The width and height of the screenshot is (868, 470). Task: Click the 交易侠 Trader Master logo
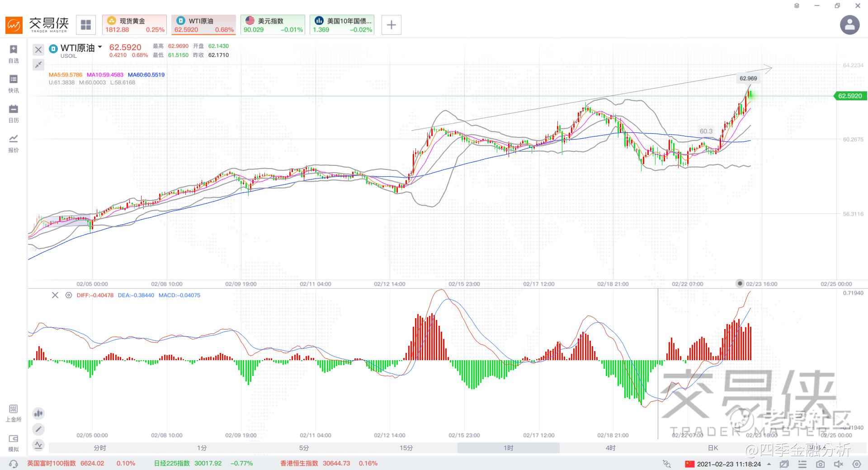[37, 25]
